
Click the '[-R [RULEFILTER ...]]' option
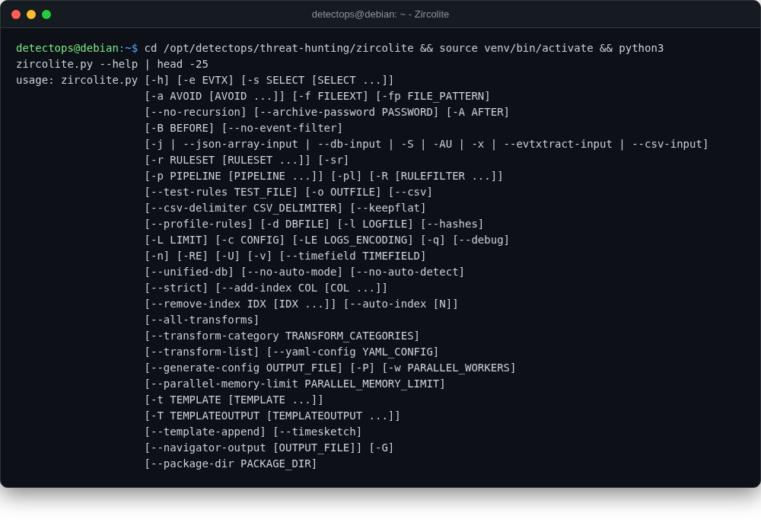pos(436,177)
